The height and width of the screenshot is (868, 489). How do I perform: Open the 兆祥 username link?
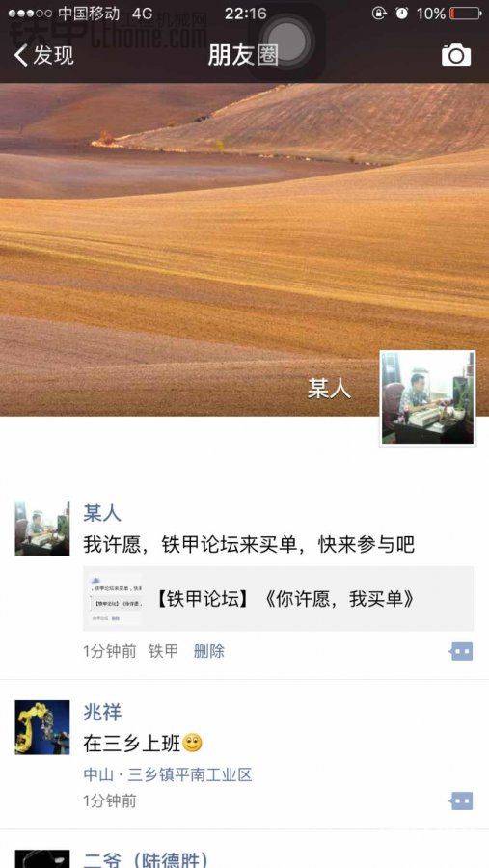(102, 713)
